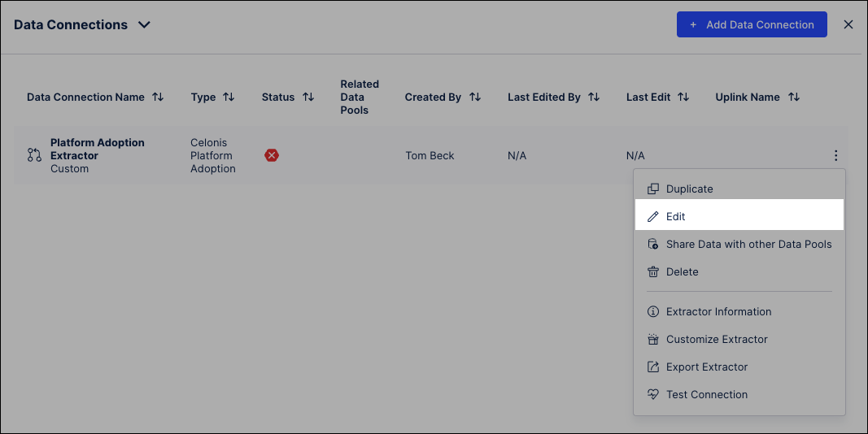868x434 pixels.
Task: Choose Delete from the context menu
Action: coord(682,271)
